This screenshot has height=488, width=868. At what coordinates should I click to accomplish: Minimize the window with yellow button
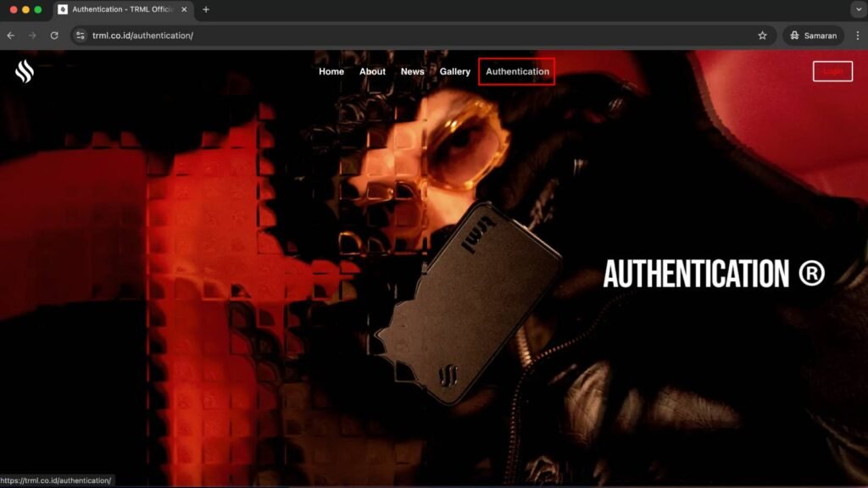click(25, 9)
